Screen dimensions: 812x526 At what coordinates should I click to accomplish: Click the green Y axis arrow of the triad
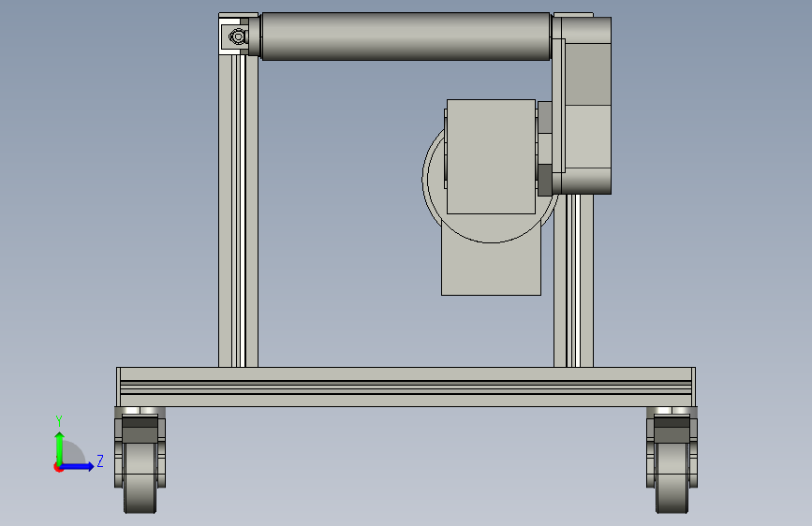click(60, 448)
